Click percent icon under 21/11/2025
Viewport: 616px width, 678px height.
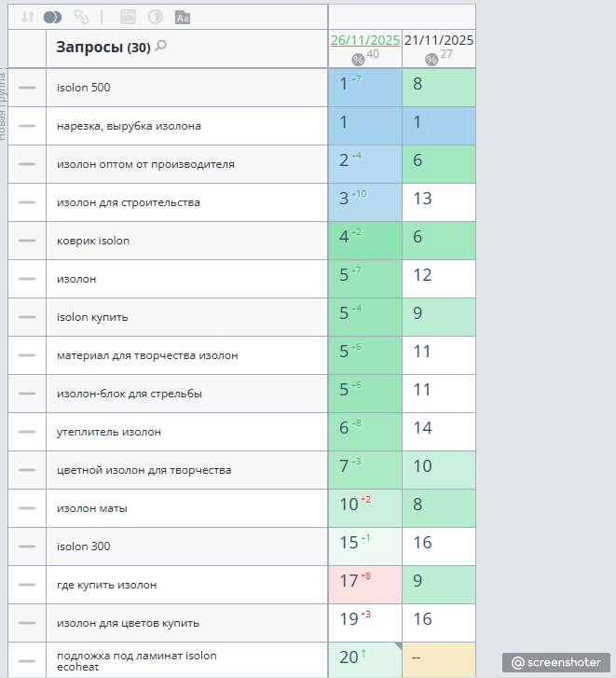pos(431,60)
